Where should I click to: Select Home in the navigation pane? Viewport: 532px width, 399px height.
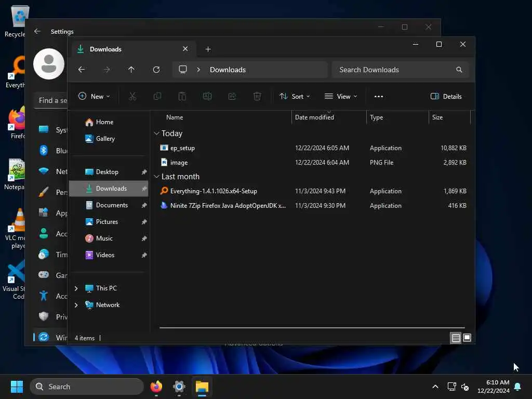[x=99, y=122]
